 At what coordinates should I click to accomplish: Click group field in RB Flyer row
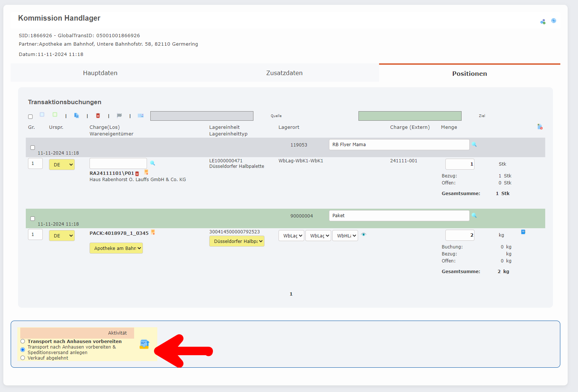[x=35, y=163]
